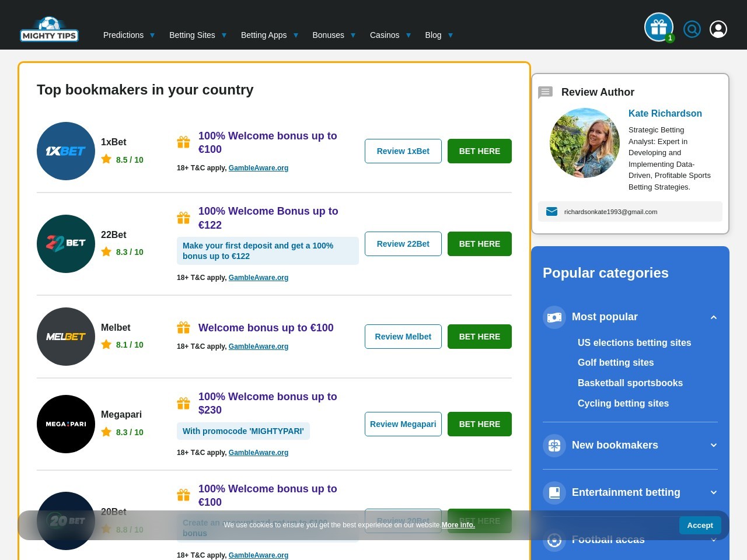Open the Bonuses menu item
Viewport: 747px width, 560px height.
tap(328, 35)
